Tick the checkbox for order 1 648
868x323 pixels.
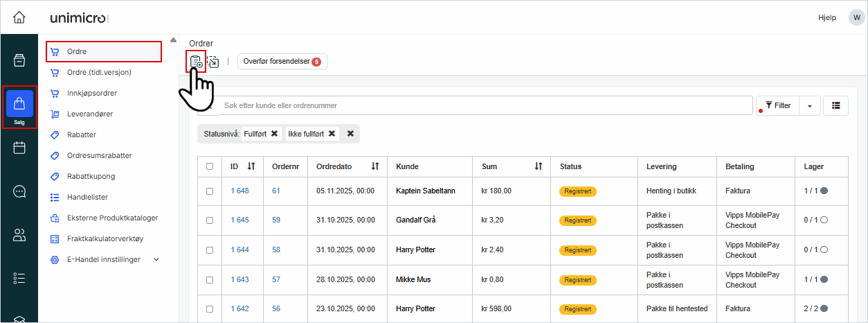(210, 191)
